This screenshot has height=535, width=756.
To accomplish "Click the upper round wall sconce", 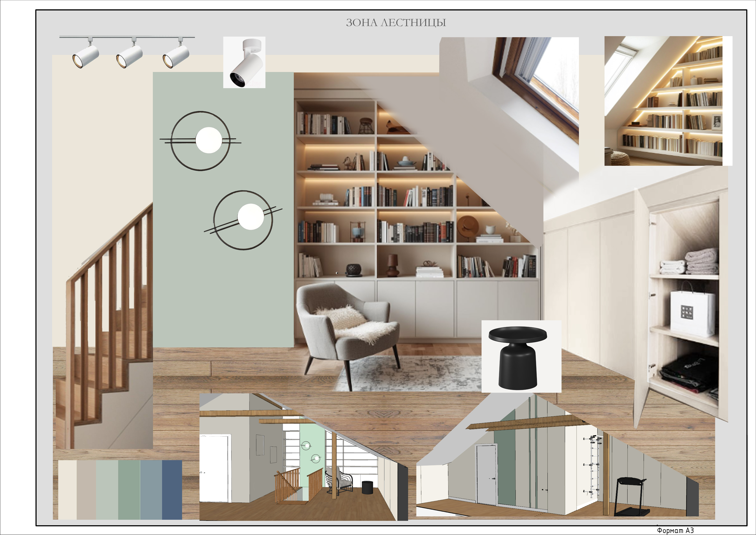I will pos(200,141).
